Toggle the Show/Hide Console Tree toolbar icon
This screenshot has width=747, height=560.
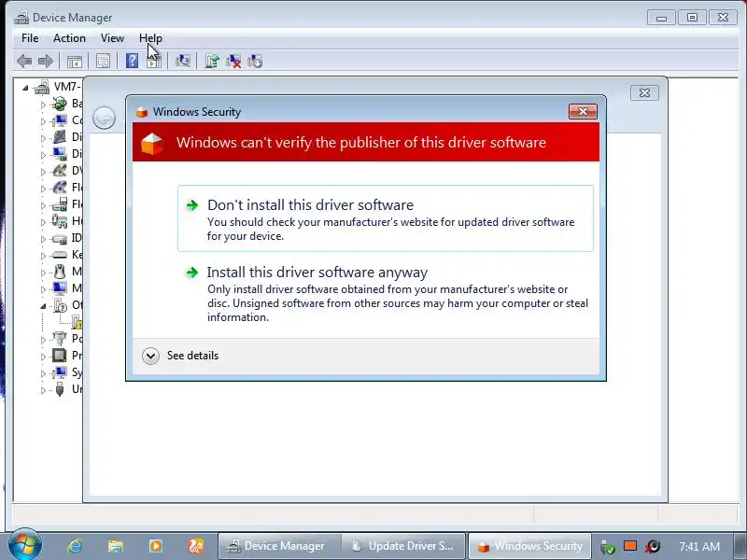point(75,61)
